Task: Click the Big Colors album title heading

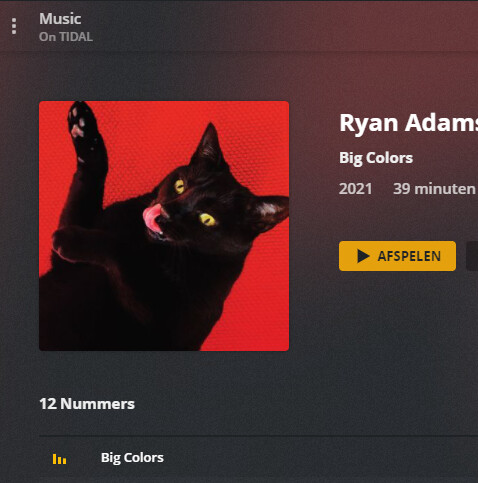Action: (376, 158)
